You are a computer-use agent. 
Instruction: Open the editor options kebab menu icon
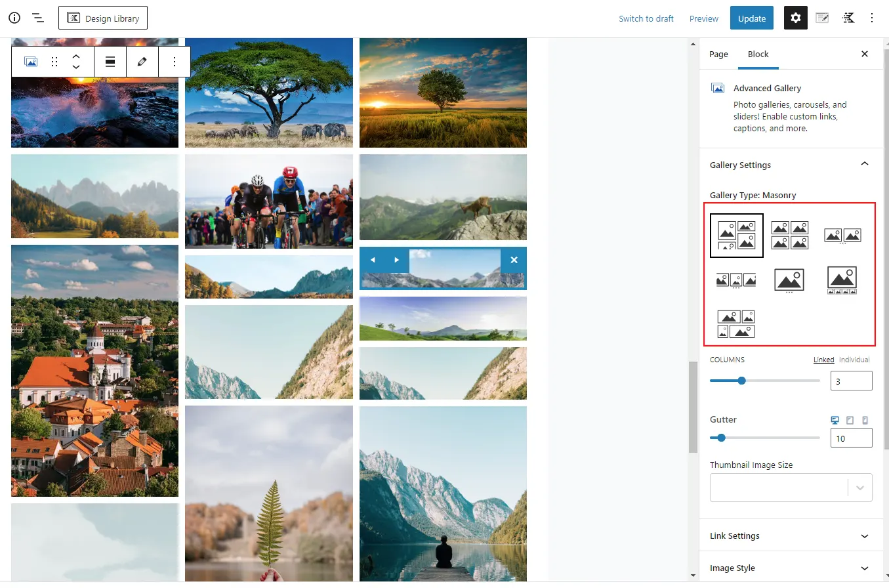(873, 18)
